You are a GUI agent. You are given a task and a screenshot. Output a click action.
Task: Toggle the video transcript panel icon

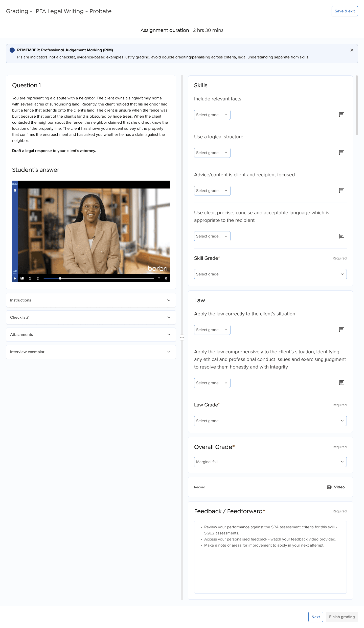22,278
